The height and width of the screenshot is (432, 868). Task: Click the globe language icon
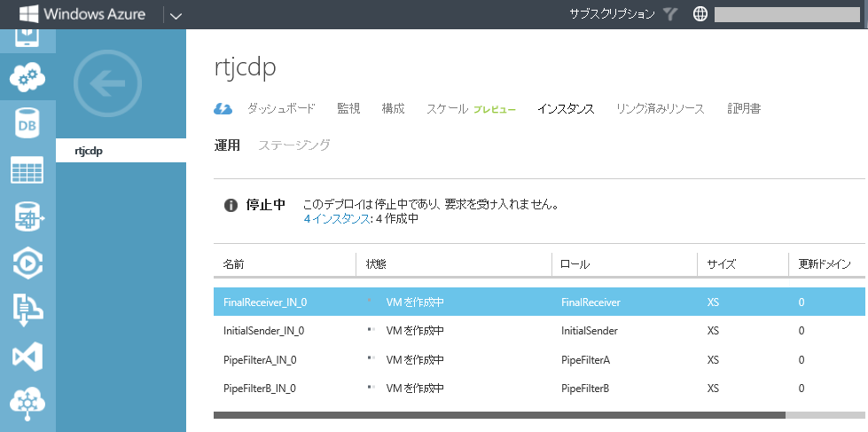[700, 14]
